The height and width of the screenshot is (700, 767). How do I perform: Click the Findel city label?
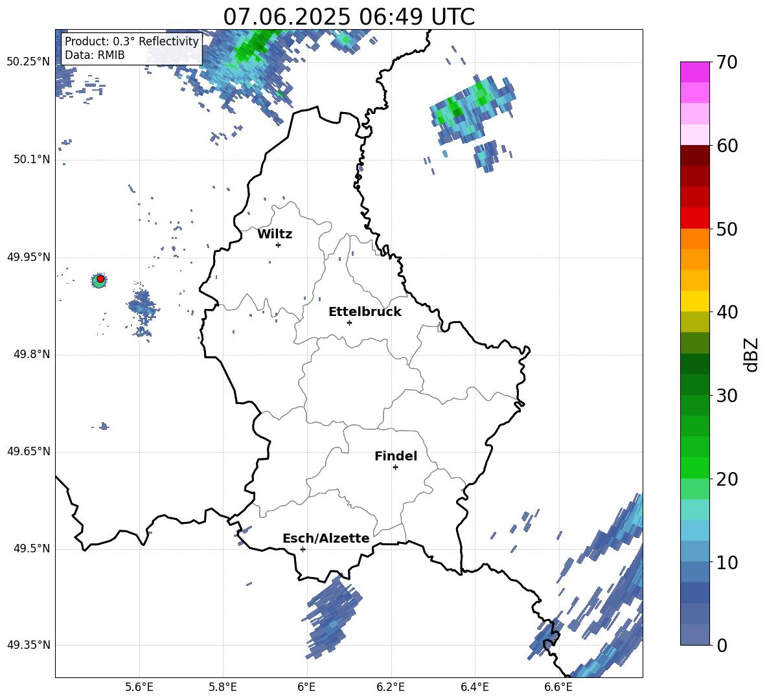click(396, 456)
